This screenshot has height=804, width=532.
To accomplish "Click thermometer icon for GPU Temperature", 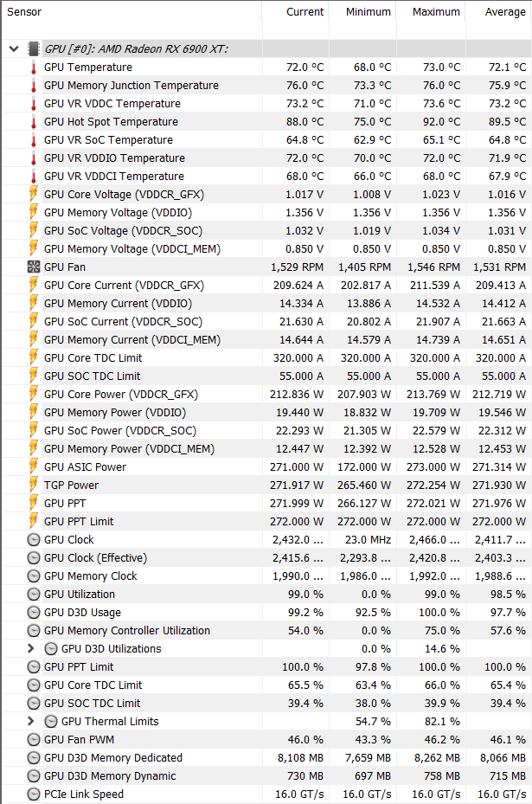I will [x=34, y=68].
